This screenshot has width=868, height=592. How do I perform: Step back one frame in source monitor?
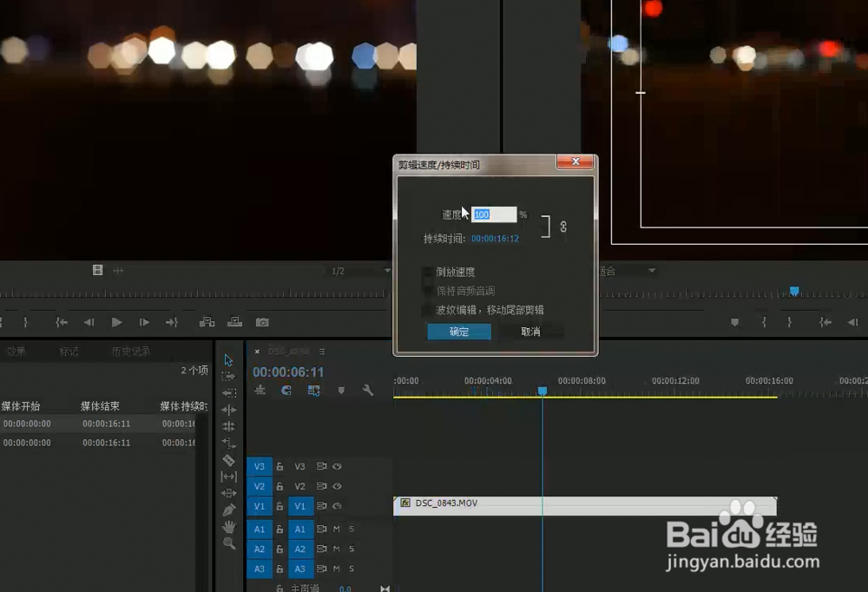point(89,322)
